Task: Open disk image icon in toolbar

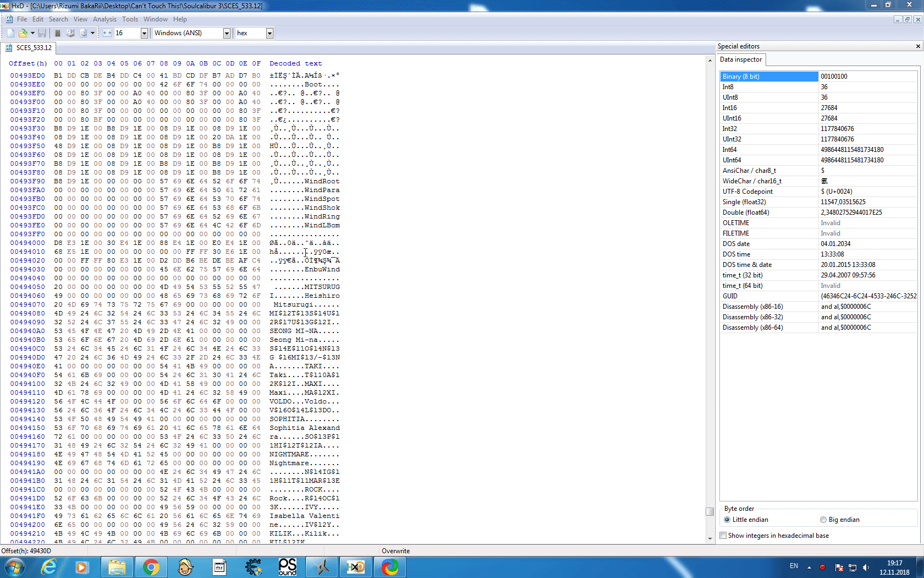Action: pyautogui.click(x=84, y=33)
